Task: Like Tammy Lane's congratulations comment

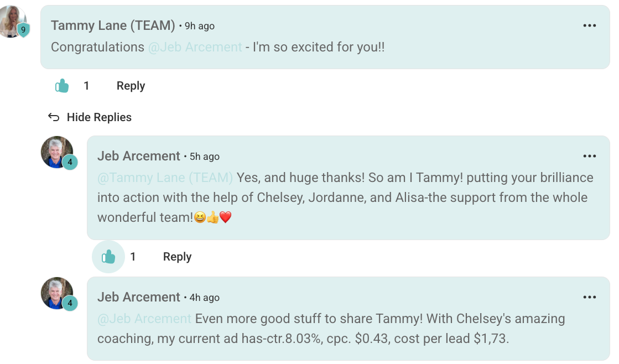Action: tap(62, 86)
